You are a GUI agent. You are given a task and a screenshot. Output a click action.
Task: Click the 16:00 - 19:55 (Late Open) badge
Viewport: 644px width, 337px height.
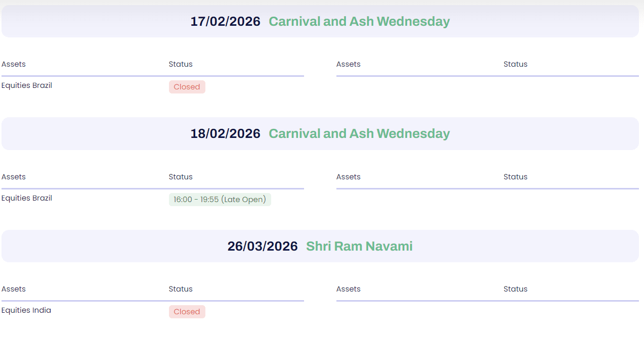pyautogui.click(x=220, y=200)
